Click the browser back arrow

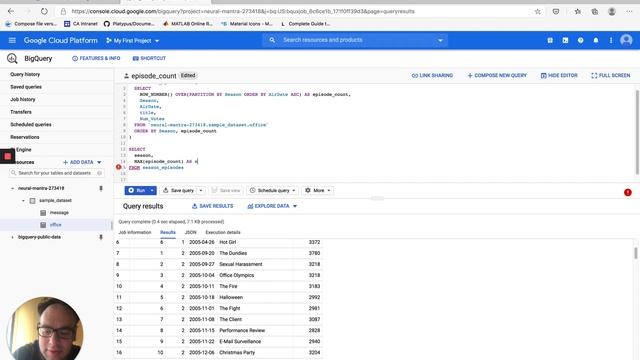(11, 11)
